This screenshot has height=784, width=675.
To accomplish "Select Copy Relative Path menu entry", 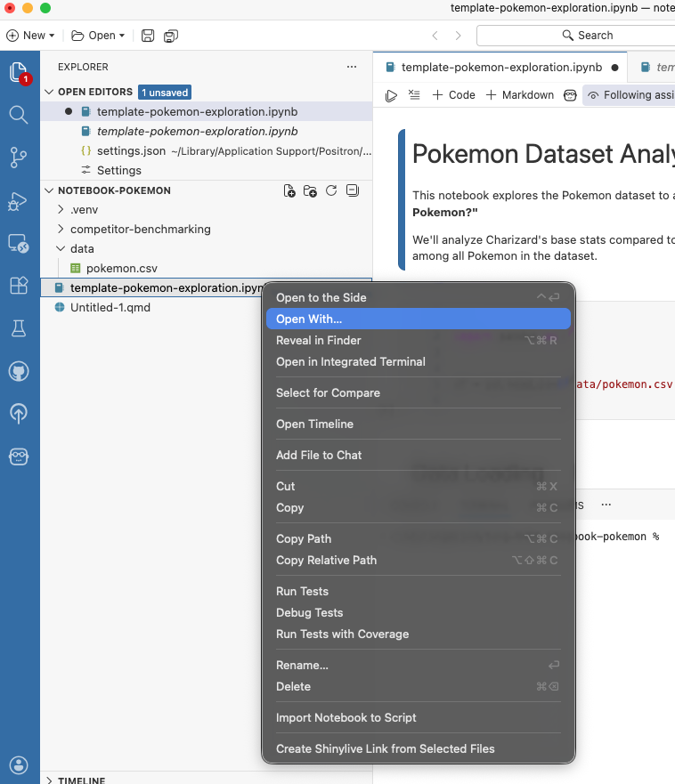I will 326,560.
